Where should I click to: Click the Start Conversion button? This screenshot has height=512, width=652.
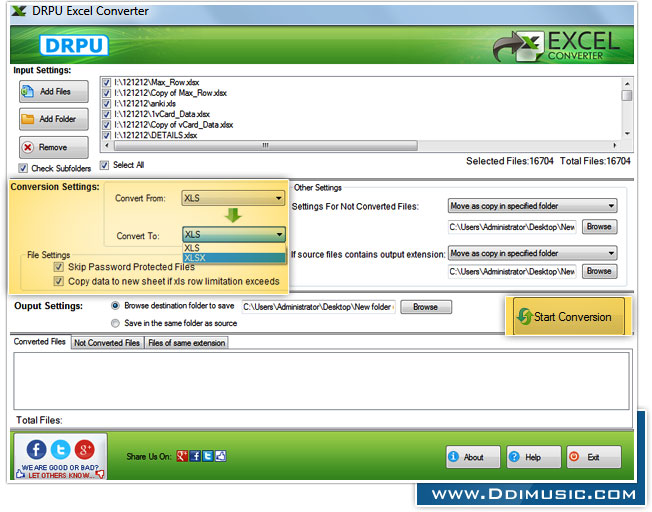(x=568, y=317)
